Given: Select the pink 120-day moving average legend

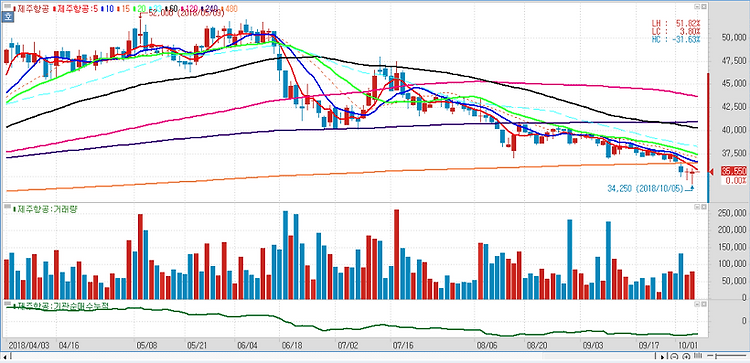Looking at the screenshot, I should tap(189, 9).
